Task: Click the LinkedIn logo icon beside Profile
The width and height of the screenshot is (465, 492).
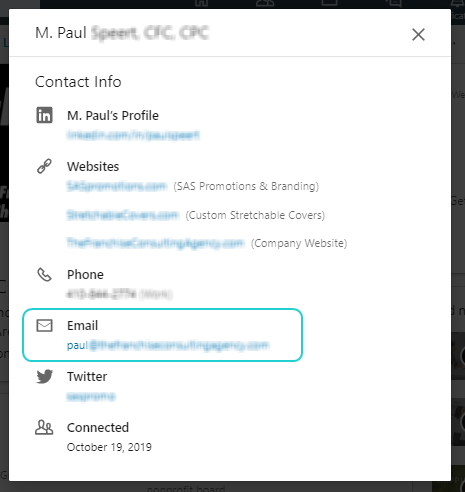Action: pos(44,115)
